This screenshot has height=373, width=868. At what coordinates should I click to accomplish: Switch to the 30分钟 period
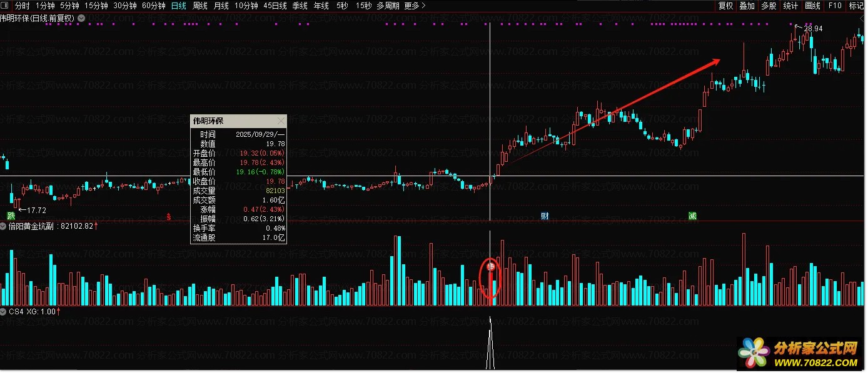pyautogui.click(x=125, y=6)
